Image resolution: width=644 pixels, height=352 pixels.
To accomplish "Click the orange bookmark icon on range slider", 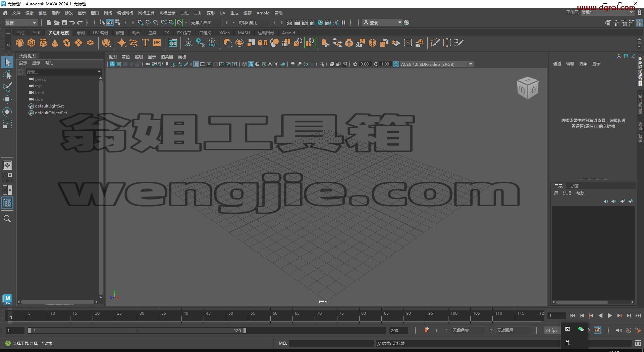I will 426,330.
